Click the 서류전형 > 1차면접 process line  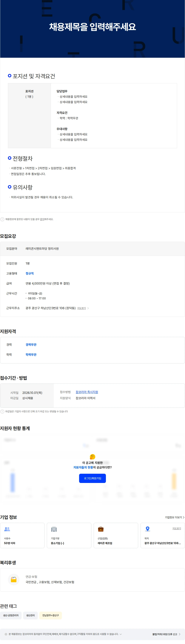tap(43, 168)
